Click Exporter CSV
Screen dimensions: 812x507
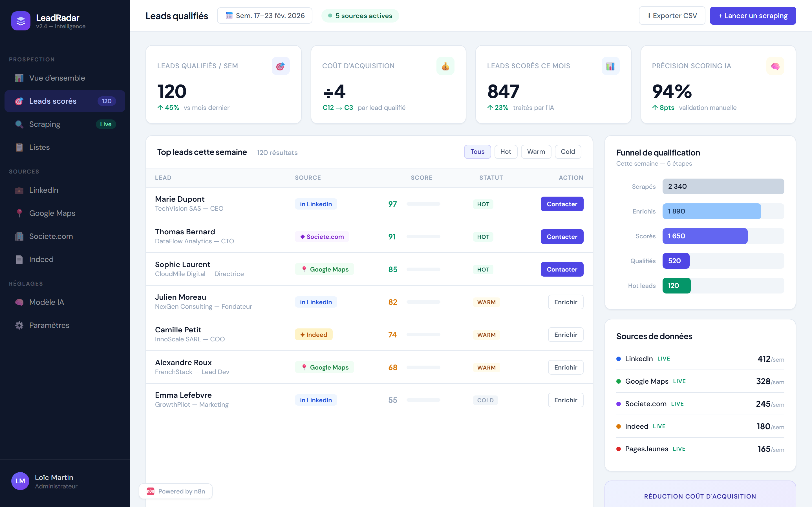[x=672, y=15]
